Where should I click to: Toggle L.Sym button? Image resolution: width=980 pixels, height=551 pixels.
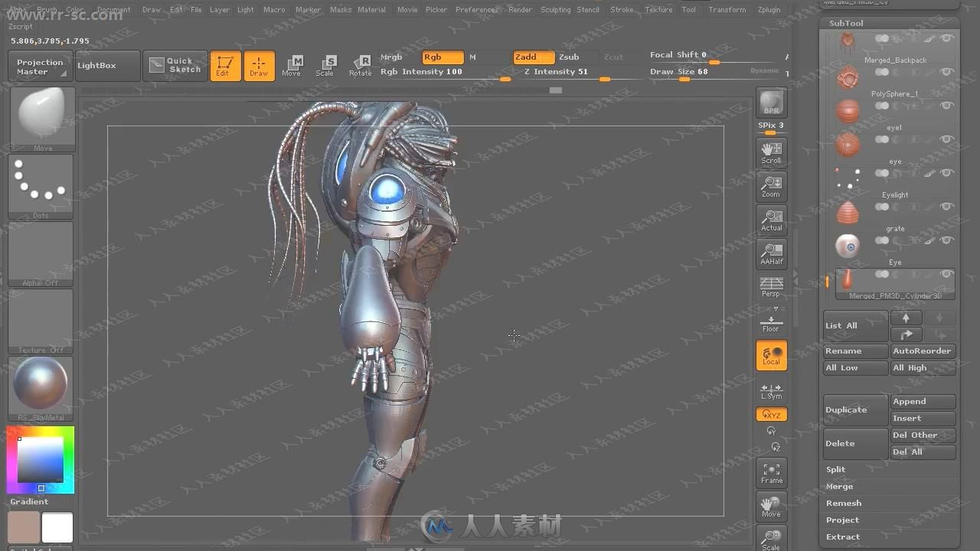771,391
